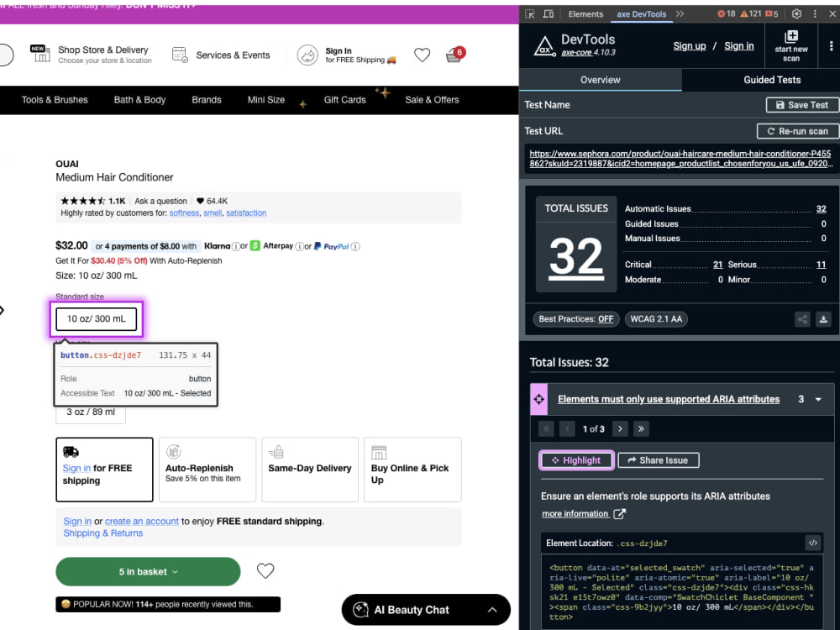
Task: Open Bath & Body menu
Action: (x=139, y=100)
